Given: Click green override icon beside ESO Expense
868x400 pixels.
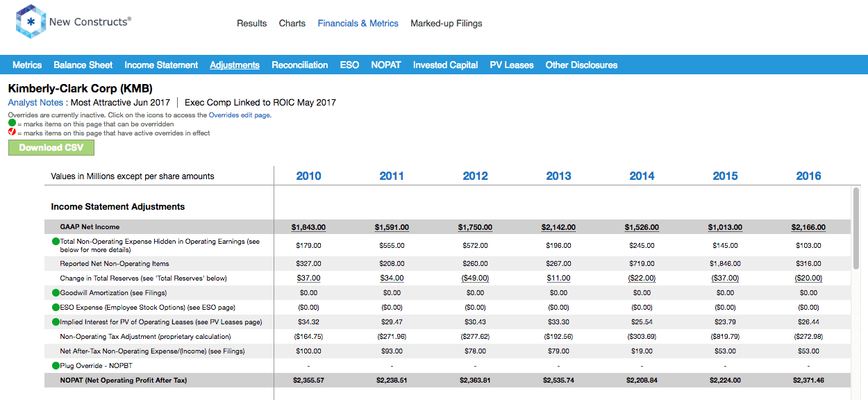Looking at the screenshot, I should 56,308.
